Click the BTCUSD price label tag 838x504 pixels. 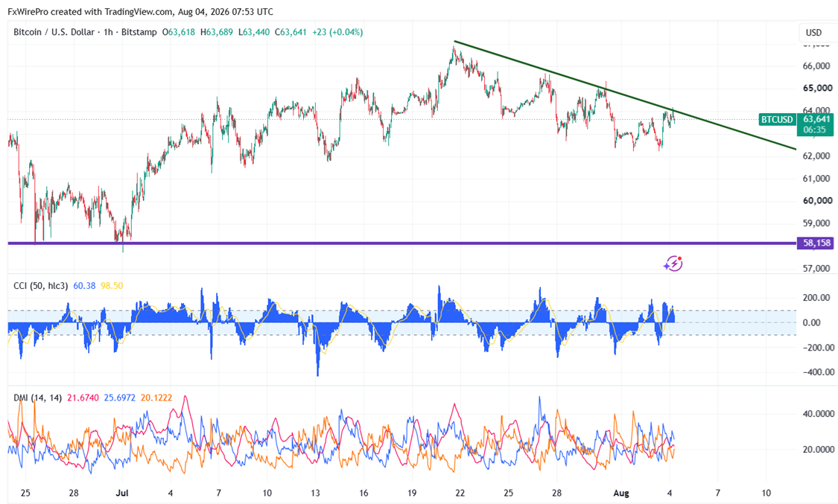coord(777,120)
